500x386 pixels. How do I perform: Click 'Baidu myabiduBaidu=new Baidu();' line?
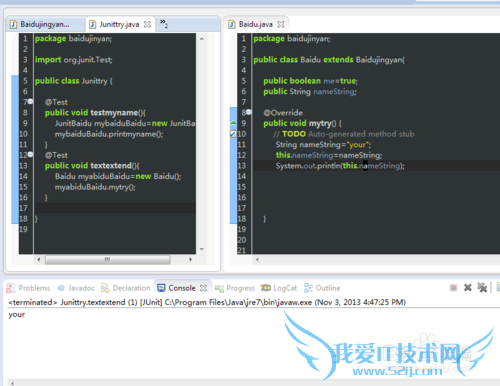(x=118, y=176)
